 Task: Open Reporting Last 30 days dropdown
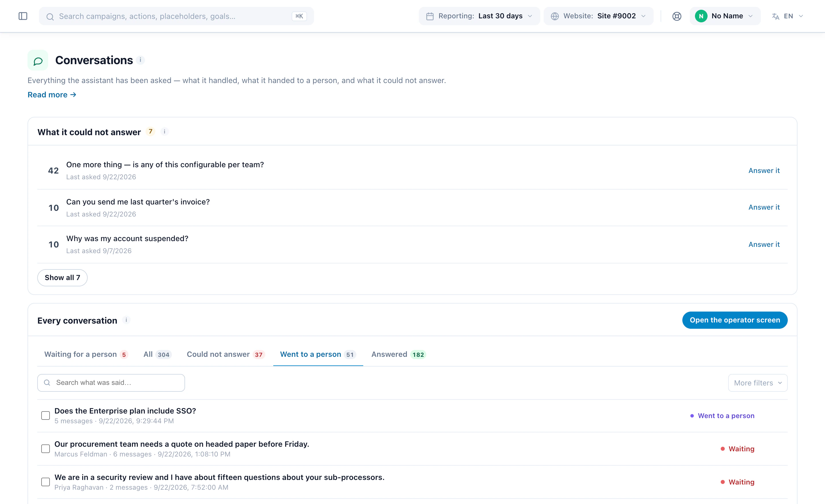(x=479, y=16)
